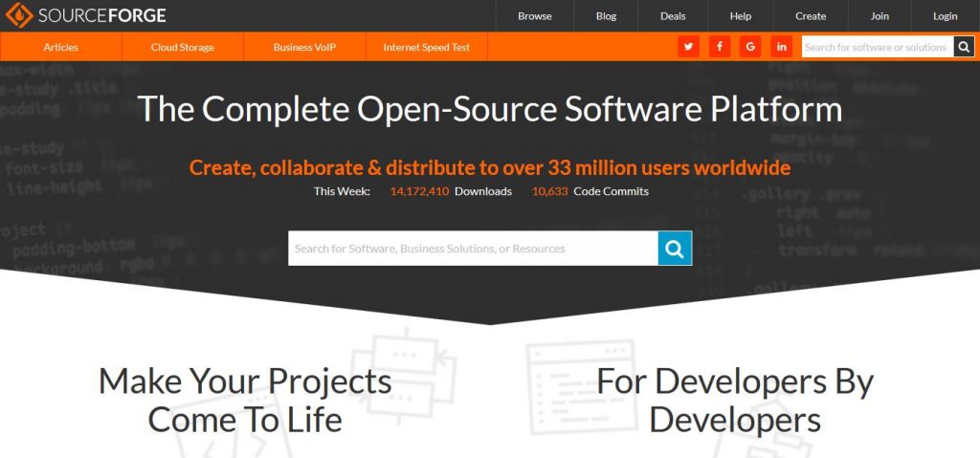Viewport: 980px width, 458px height.
Task: Open the Cloud Storage tab
Action: coord(183,47)
